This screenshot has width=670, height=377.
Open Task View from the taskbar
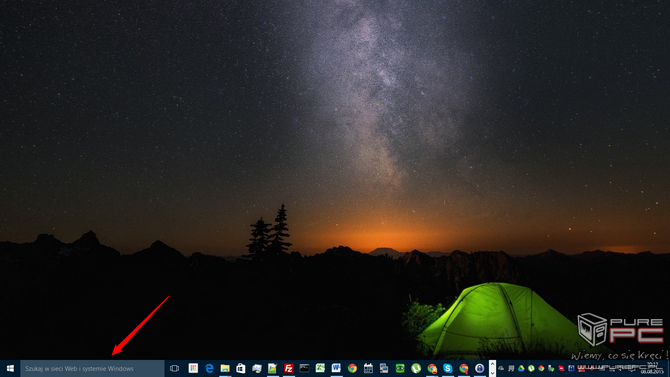pos(174,368)
